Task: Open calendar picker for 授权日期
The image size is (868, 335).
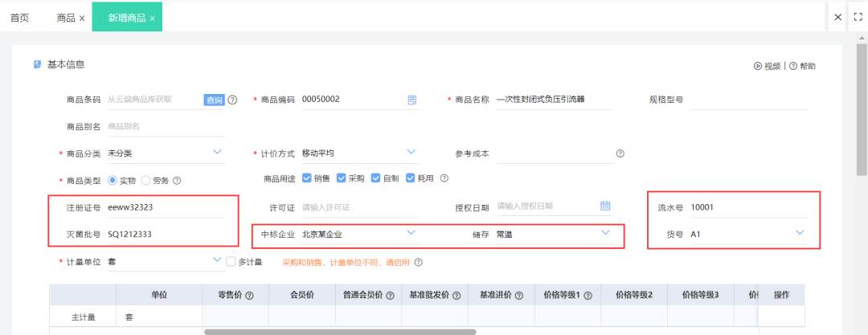Action: pyautogui.click(x=606, y=206)
